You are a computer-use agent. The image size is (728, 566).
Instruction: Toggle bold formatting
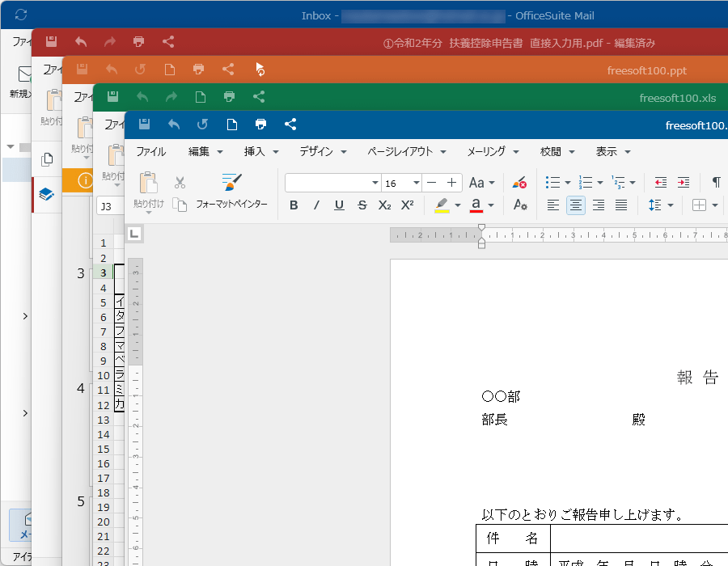294,205
